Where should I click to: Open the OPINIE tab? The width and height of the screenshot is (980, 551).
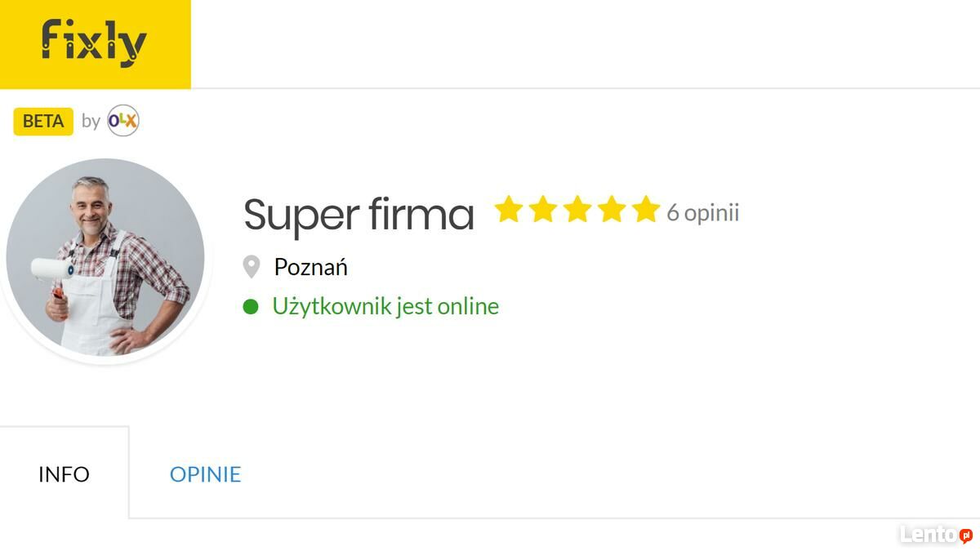(x=205, y=474)
